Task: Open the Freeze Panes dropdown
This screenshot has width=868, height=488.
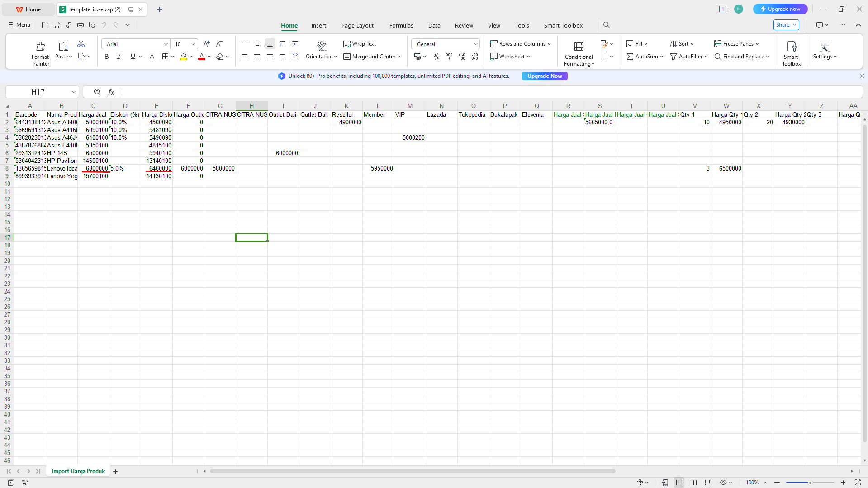Action: click(736, 44)
